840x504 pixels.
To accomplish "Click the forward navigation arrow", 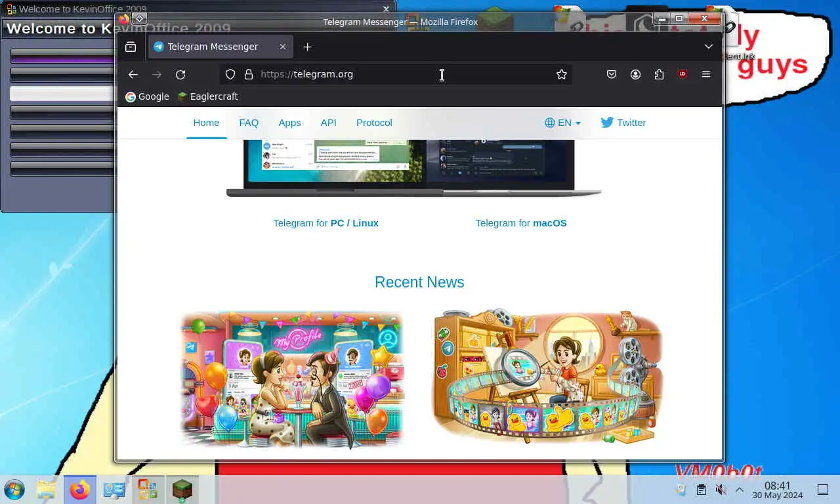I will 157,74.
